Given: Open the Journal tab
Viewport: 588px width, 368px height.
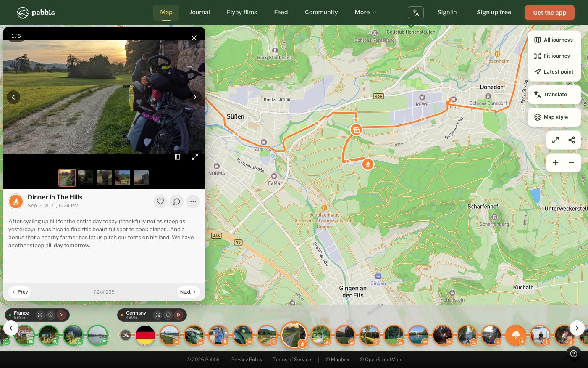Looking at the screenshot, I should [x=199, y=13].
